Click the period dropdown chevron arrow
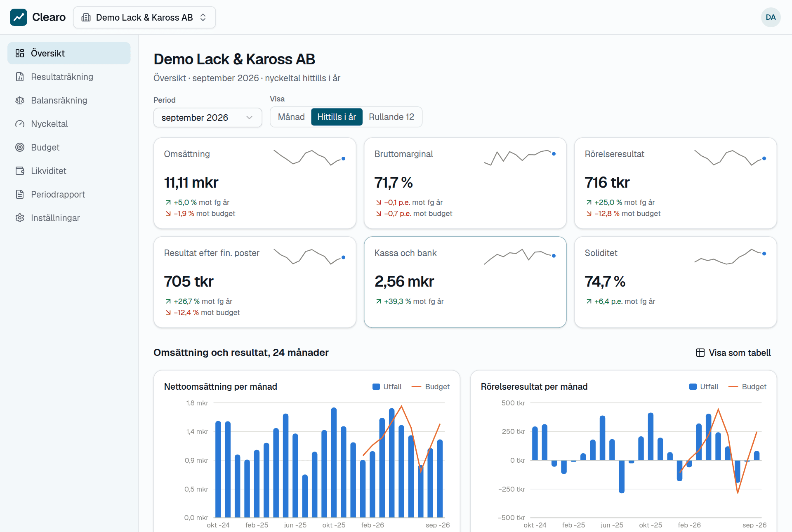Image resolution: width=792 pixels, height=532 pixels. 249,118
